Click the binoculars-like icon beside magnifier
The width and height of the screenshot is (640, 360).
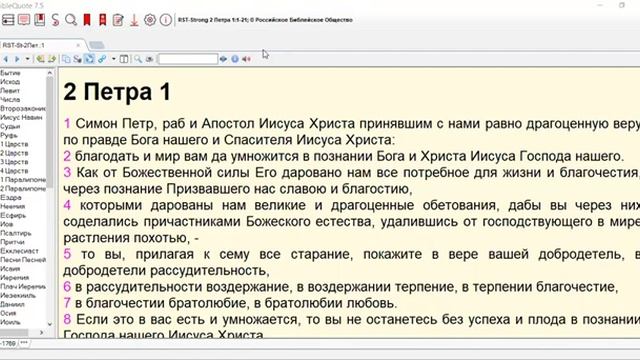tap(150, 59)
